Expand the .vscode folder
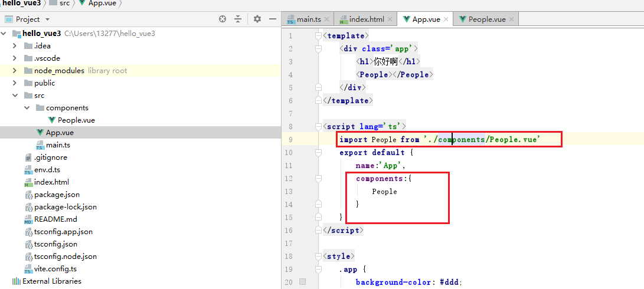 (15, 58)
